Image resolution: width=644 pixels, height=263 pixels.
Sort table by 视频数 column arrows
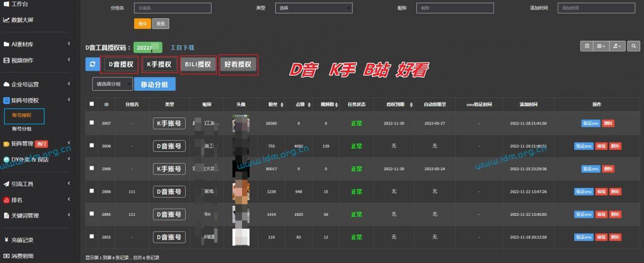pos(336,105)
